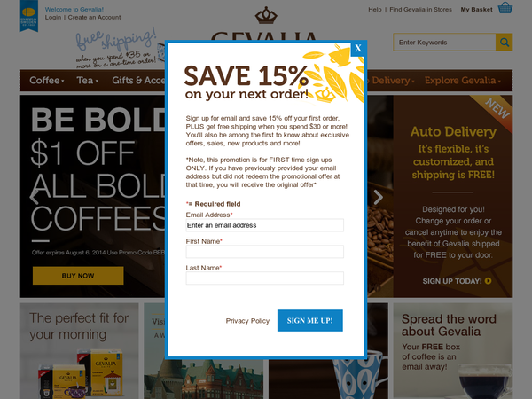The image size is (532, 399).
Task: Click the Founded in Sweden ribbon badge
Action: pos(28,16)
